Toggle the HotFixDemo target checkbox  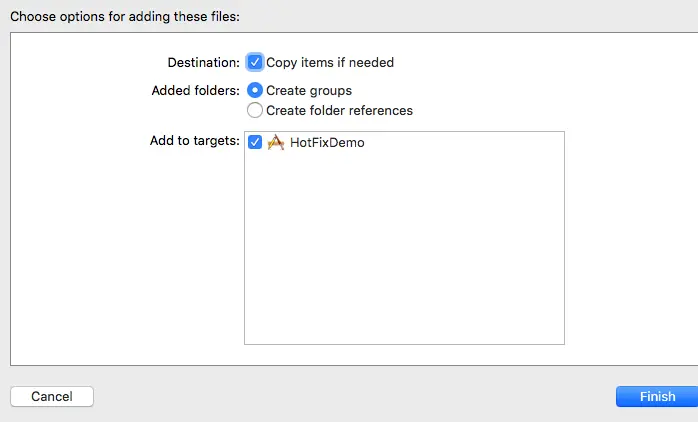(x=255, y=143)
